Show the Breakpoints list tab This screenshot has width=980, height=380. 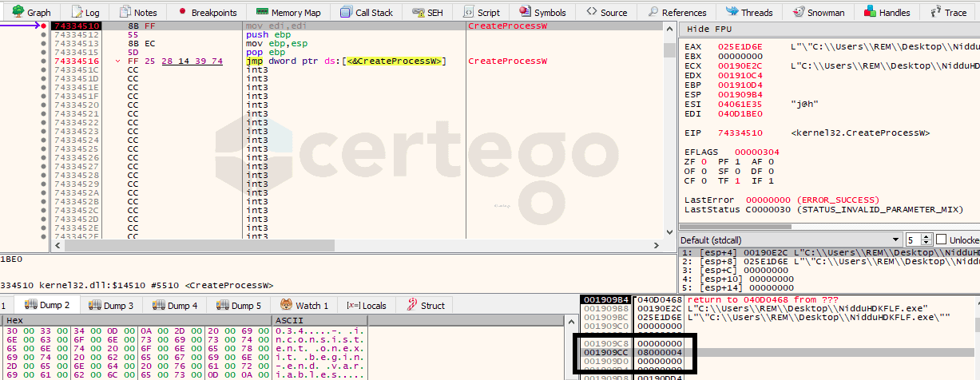point(207,13)
